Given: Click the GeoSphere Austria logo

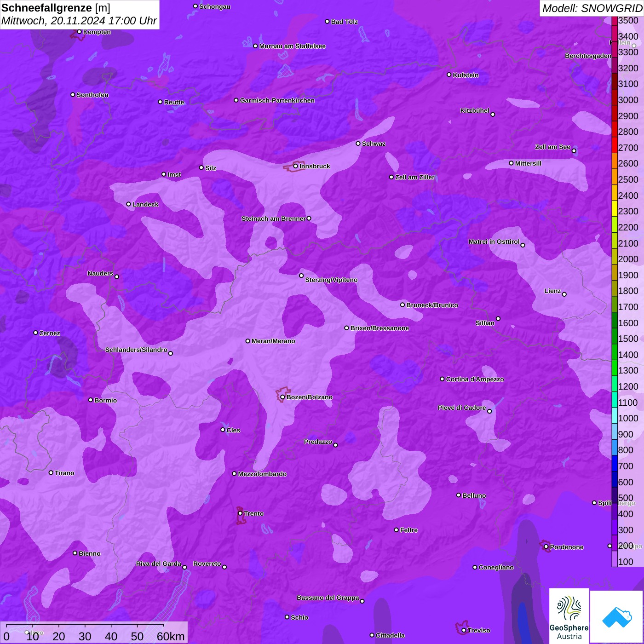Looking at the screenshot, I should (569, 616).
